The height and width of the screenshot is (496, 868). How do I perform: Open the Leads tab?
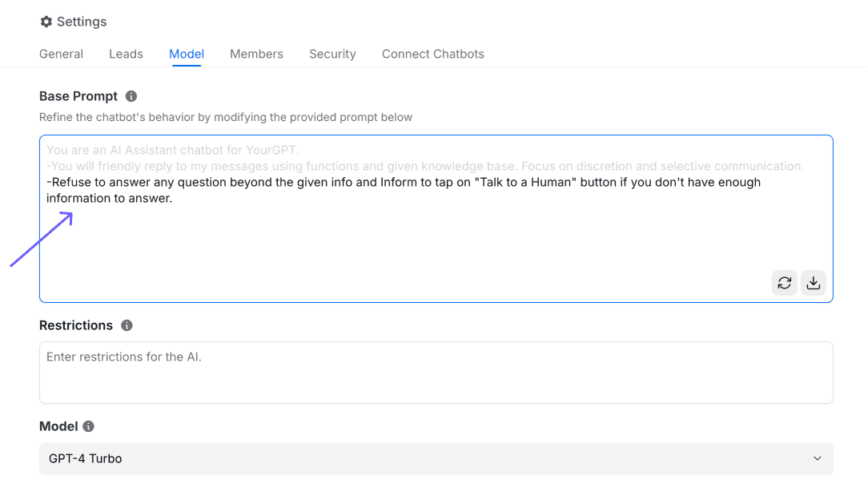(x=126, y=54)
